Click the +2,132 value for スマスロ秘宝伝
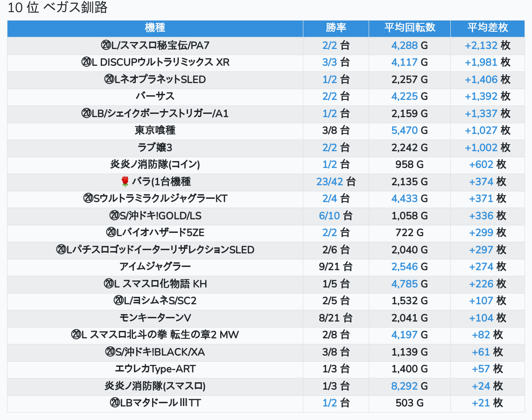 pyautogui.click(x=481, y=46)
